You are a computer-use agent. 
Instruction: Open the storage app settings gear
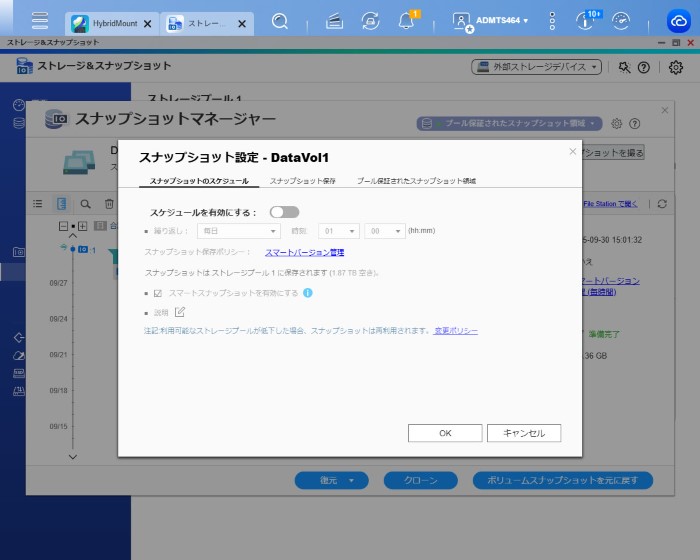coord(676,67)
